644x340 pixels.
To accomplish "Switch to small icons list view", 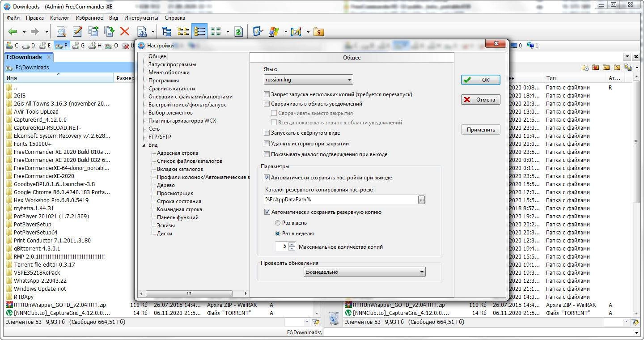I will (183, 32).
